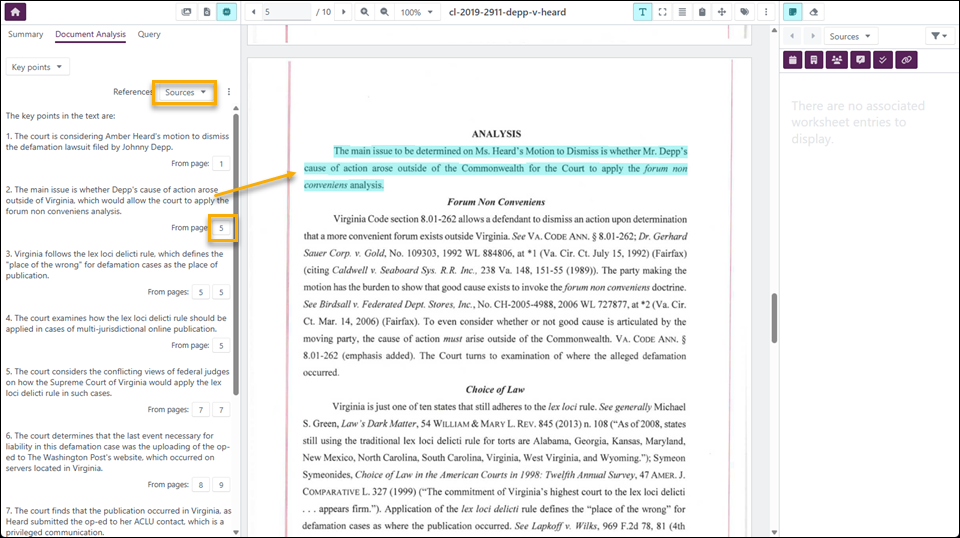
Task: Edit the current page number field
Action: click(x=287, y=12)
